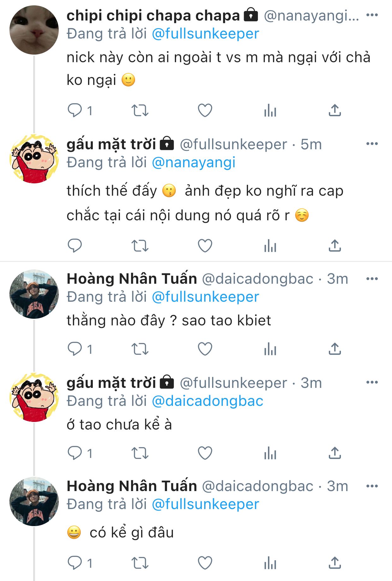Like the tweet 'thằng nào đây ? sao tao kbiet'
Viewport: 392px width, 581px height.
coord(205,349)
